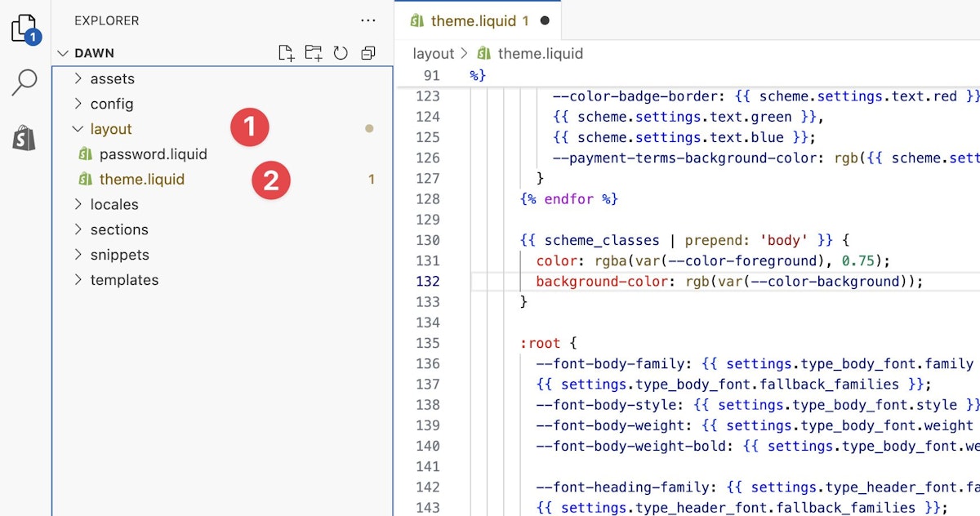980x516 pixels.
Task: Click the New Folder icon
Action: click(x=313, y=53)
